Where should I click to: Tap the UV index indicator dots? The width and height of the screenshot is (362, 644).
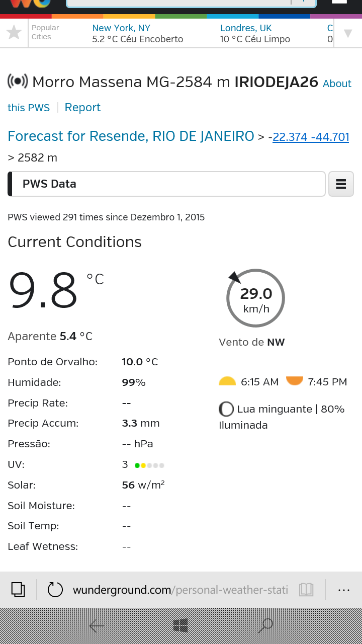coord(149,465)
